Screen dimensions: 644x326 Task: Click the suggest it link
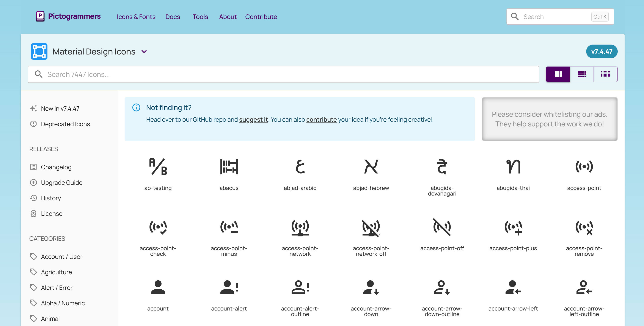pyautogui.click(x=253, y=120)
